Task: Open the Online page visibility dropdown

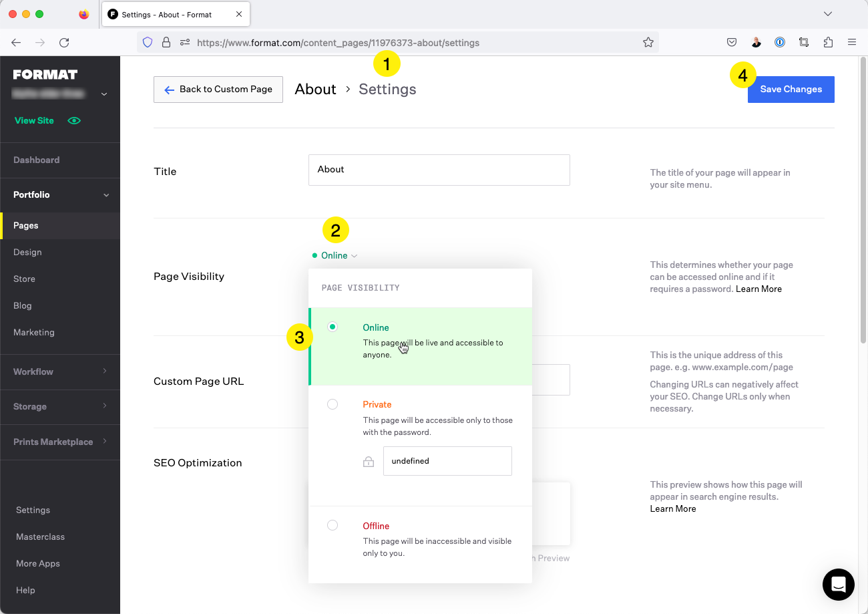Action: (335, 255)
